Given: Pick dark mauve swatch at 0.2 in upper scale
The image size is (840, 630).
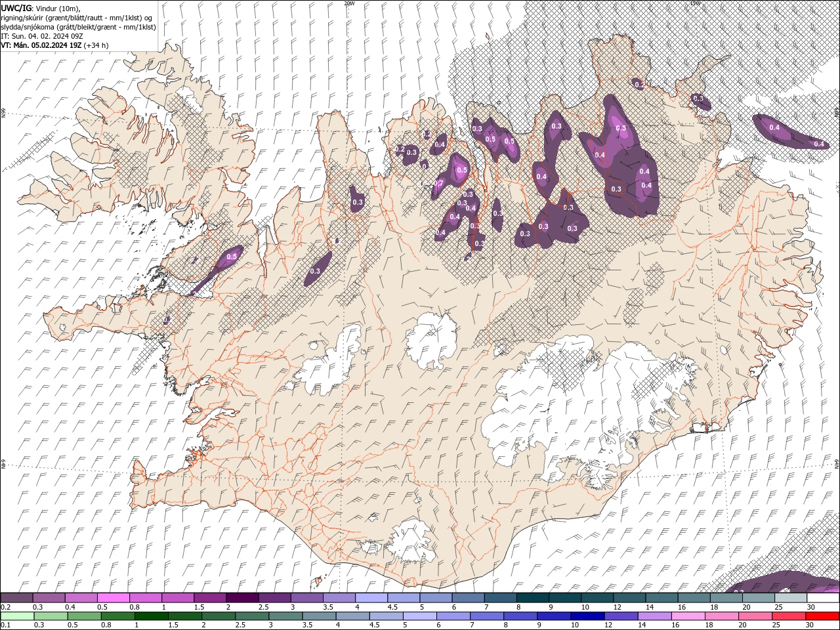Looking at the screenshot, I should coord(16,598).
